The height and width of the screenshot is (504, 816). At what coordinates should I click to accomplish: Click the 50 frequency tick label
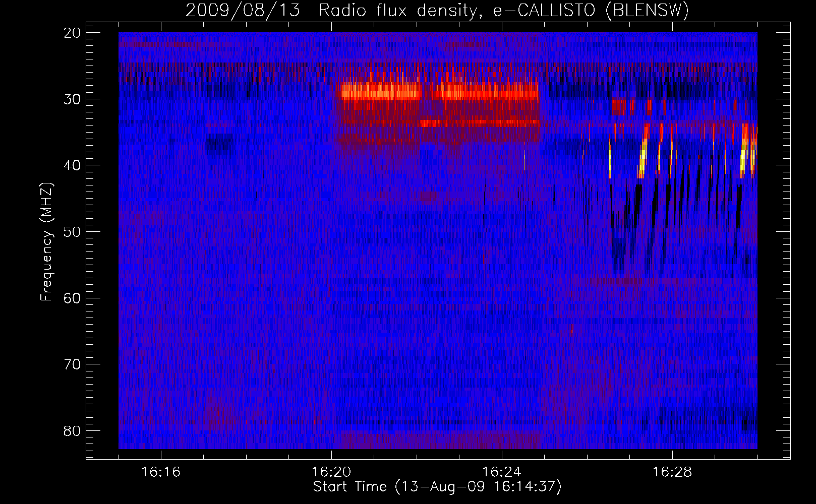coord(73,232)
